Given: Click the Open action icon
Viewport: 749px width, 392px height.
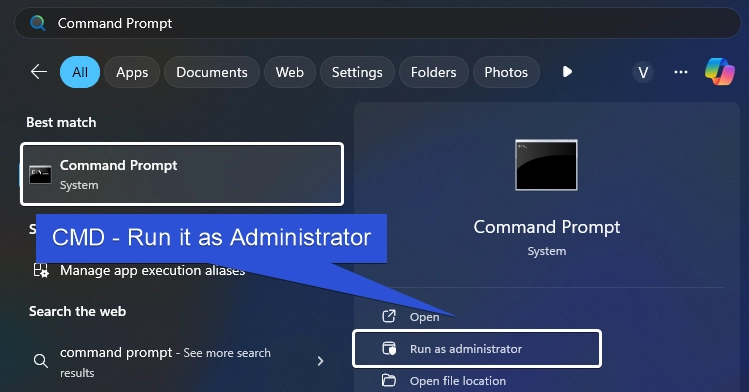Looking at the screenshot, I should [389, 316].
